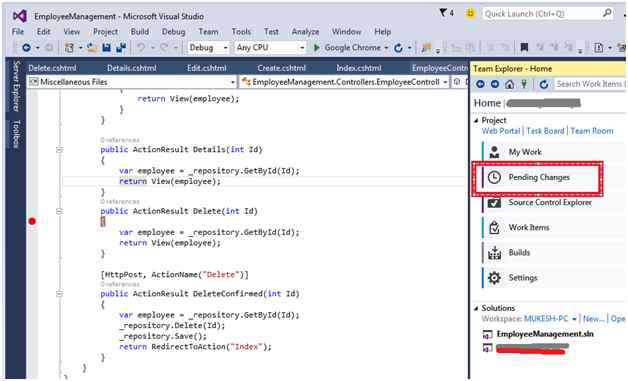Image resolution: width=628 pixels, height=381 pixels.
Task: Open Source Control Explorer
Action: [x=550, y=202]
